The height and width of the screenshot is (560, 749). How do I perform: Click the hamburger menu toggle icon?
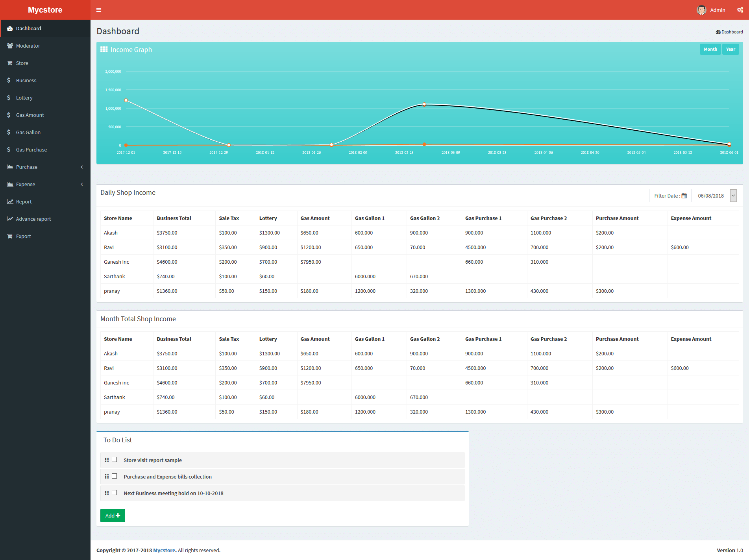(99, 10)
